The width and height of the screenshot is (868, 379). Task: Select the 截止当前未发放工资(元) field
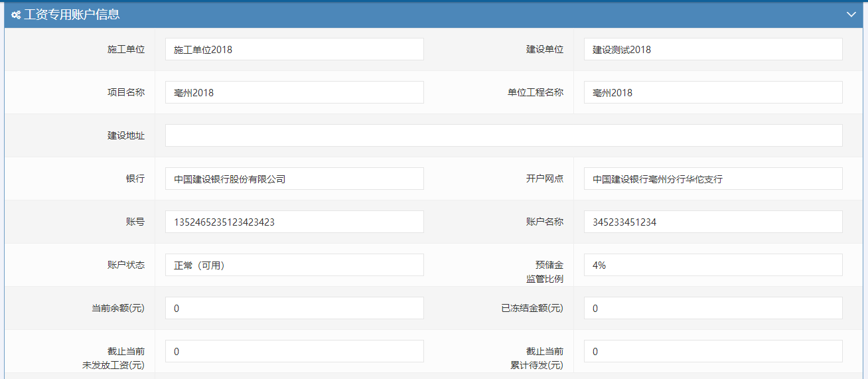(x=294, y=351)
